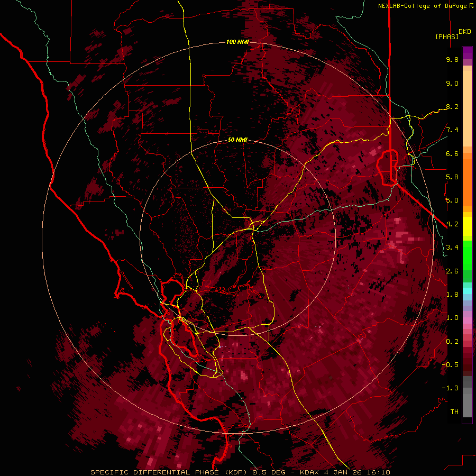Screen dimensions: 476x476
Task: Click the TH threshold label
Action: [454, 412]
